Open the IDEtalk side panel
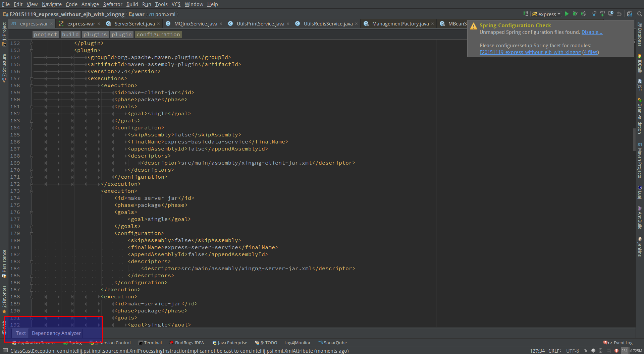This screenshot has width=644, height=354. pos(640,63)
